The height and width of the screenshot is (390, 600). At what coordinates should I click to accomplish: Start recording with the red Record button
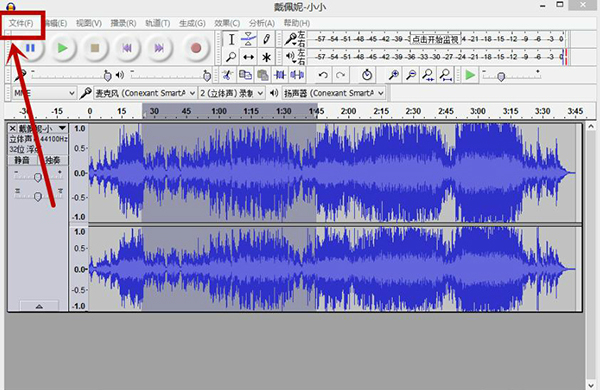[x=196, y=48]
